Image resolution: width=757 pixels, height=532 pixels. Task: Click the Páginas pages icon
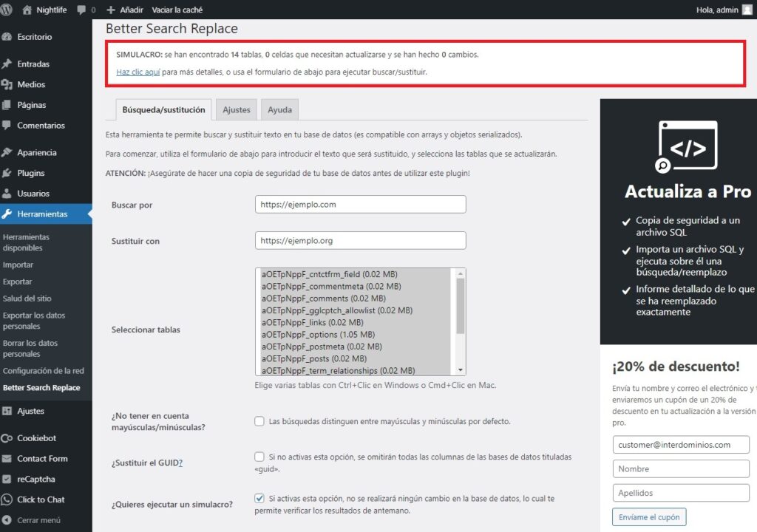coord(7,105)
